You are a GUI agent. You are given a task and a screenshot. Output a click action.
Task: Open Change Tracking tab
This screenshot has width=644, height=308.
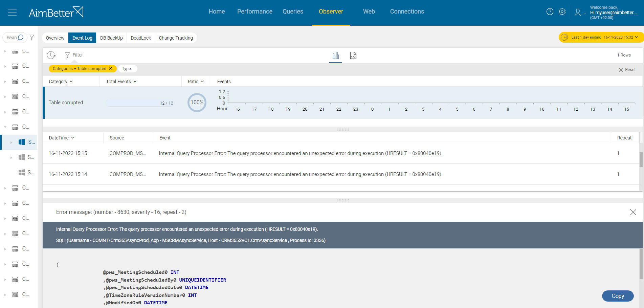click(x=176, y=38)
